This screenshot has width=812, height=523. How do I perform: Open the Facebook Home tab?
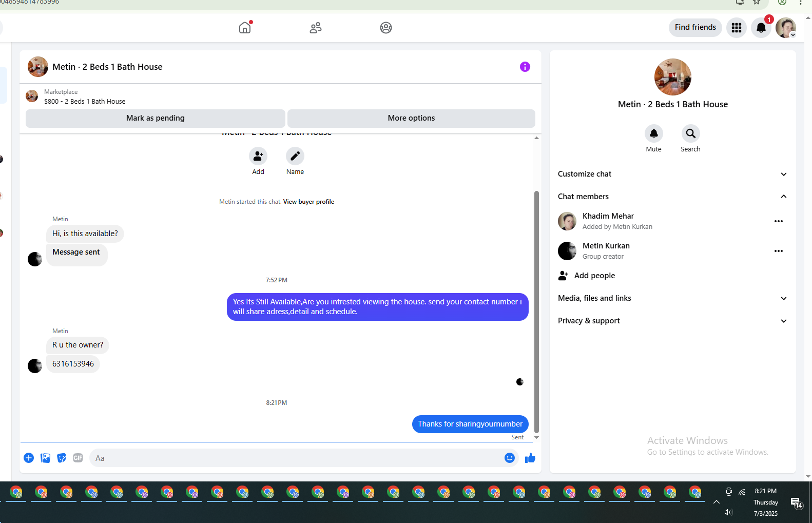245,28
